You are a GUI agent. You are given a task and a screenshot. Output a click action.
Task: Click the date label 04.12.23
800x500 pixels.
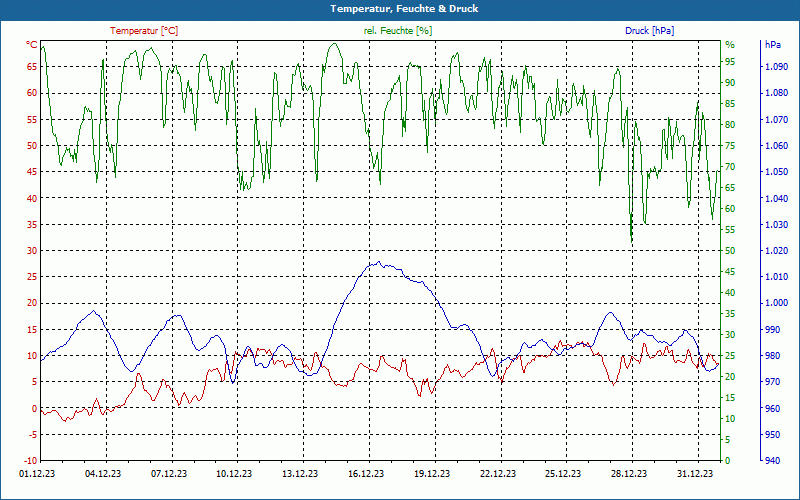coord(103,473)
